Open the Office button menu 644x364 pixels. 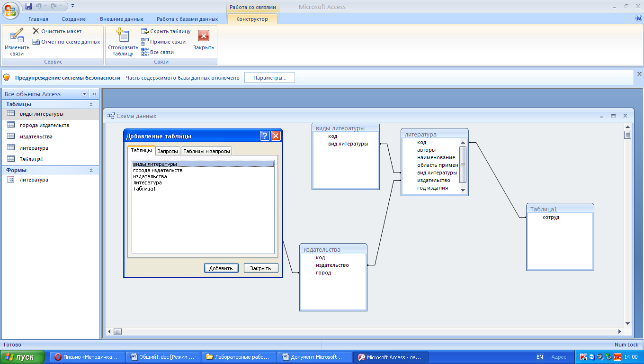click(11, 10)
